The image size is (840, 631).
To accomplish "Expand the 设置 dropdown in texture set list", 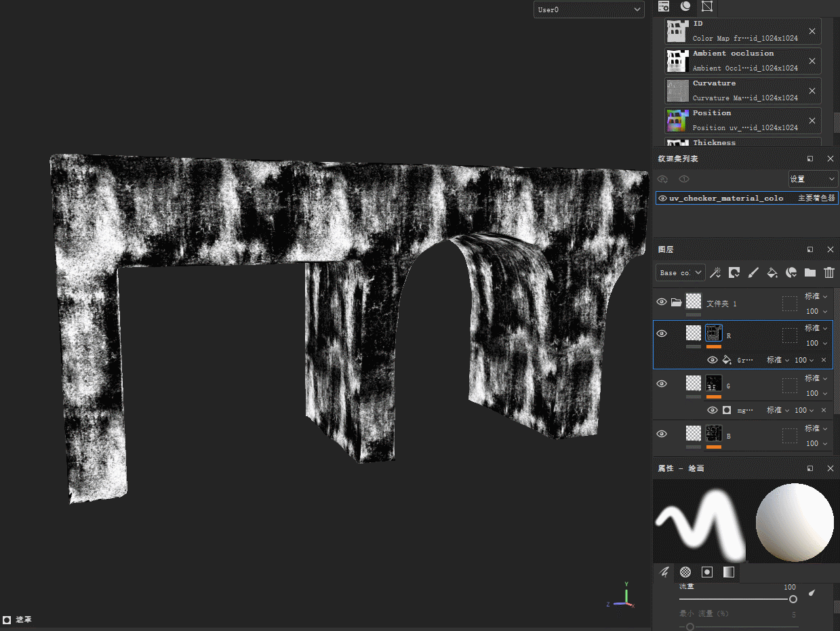I will tap(812, 179).
